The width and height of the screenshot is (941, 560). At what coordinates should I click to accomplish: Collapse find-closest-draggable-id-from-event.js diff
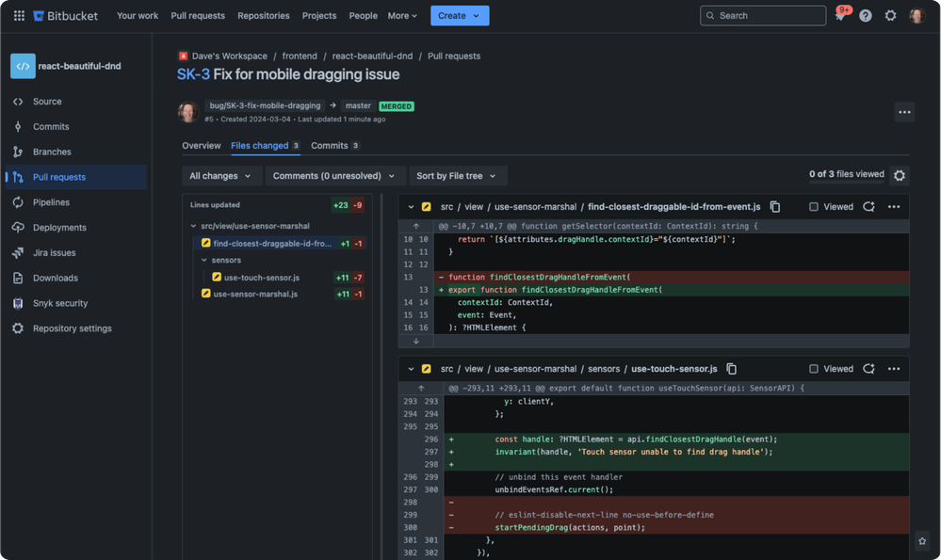411,207
